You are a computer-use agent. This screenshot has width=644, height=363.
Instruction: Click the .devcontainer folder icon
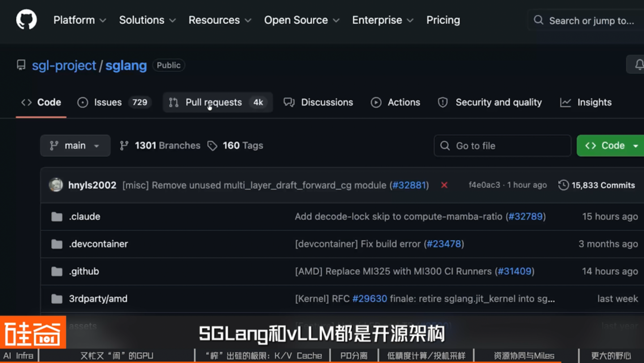tap(57, 244)
